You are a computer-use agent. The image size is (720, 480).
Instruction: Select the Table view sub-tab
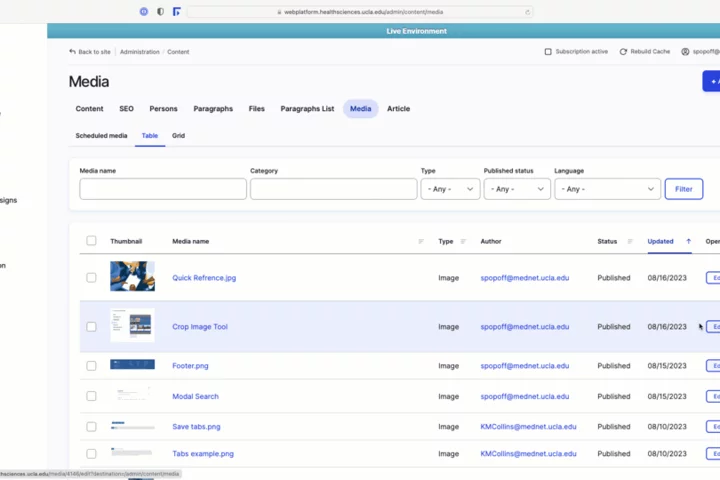click(x=150, y=136)
